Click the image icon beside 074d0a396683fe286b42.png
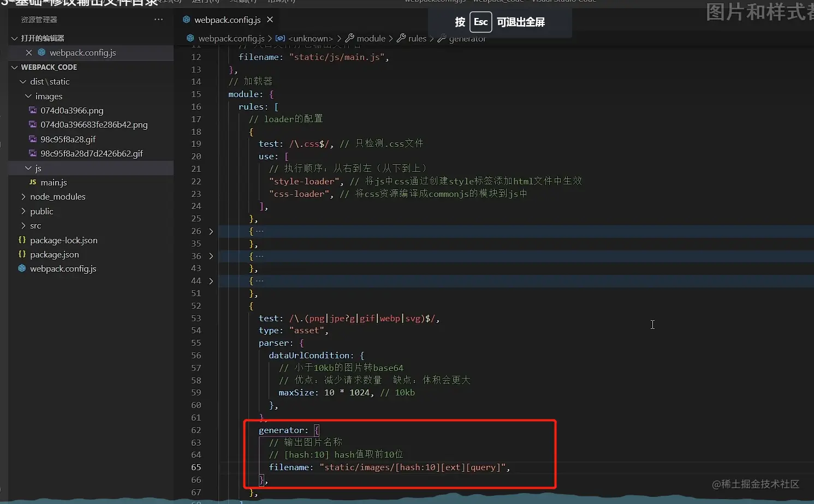 pyautogui.click(x=33, y=124)
